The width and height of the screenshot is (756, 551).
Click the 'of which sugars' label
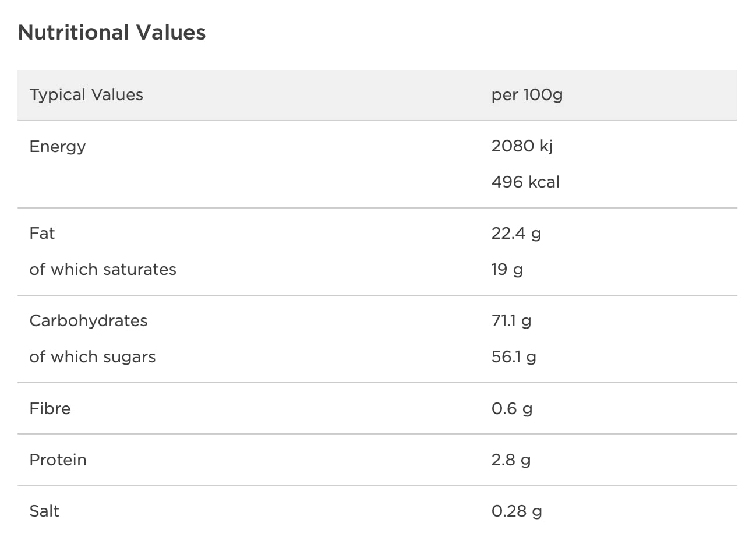(93, 356)
